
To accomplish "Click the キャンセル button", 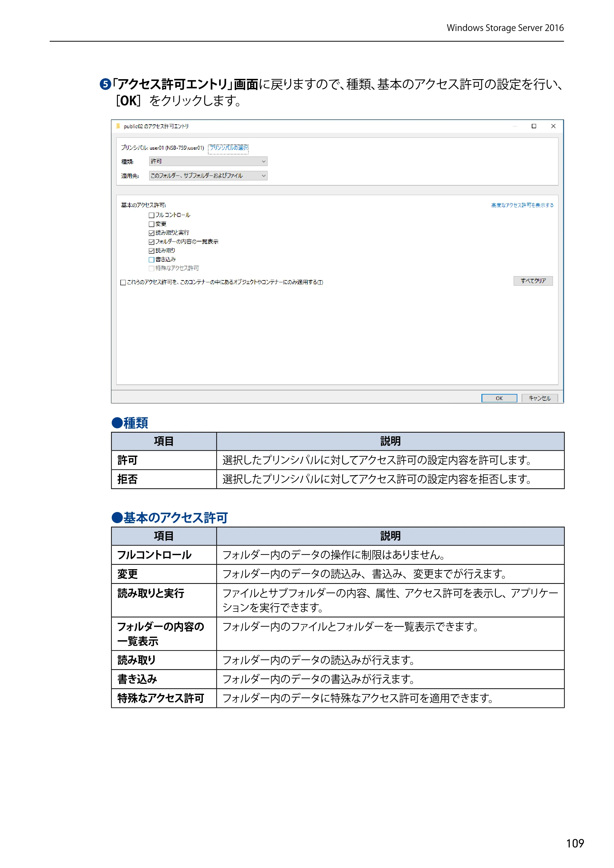I will pyautogui.click(x=539, y=398).
